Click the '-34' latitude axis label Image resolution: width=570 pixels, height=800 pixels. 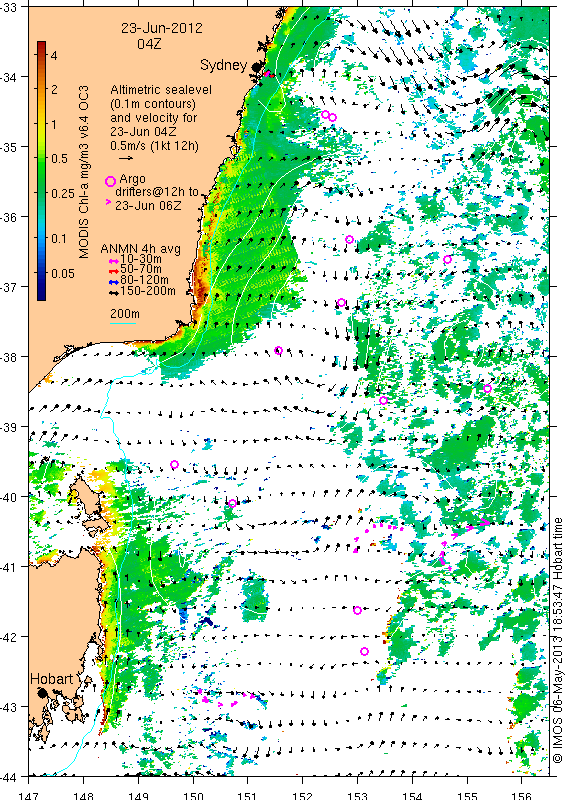point(8,78)
